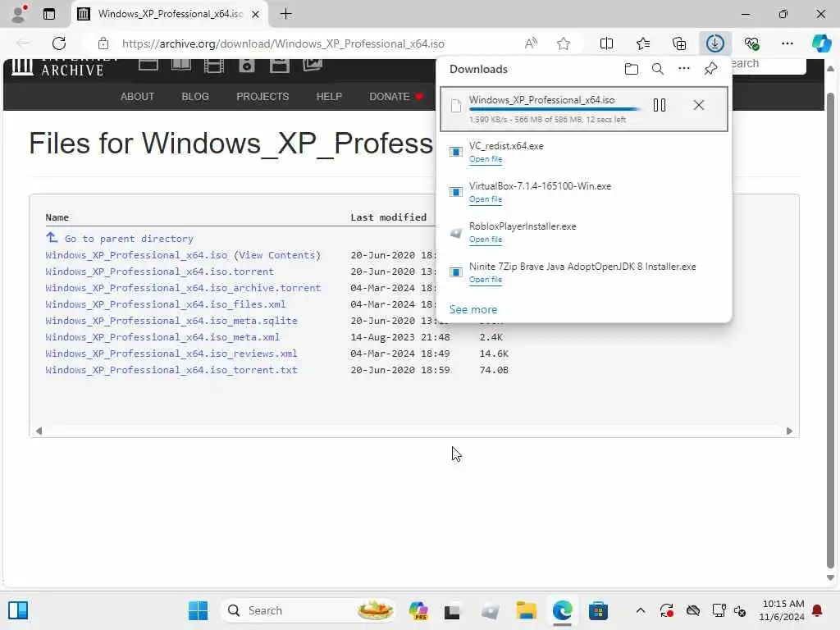
Task: Click the Downloads toolbar button in Edge
Action: click(x=714, y=43)
